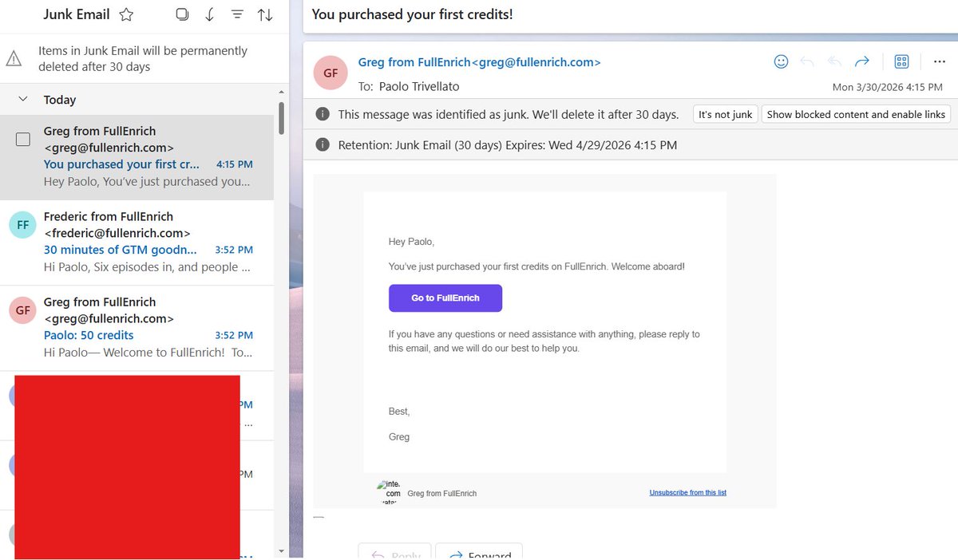Click the Reply button below the message
The height and width of the screenshot is (560, 958).
394,553
